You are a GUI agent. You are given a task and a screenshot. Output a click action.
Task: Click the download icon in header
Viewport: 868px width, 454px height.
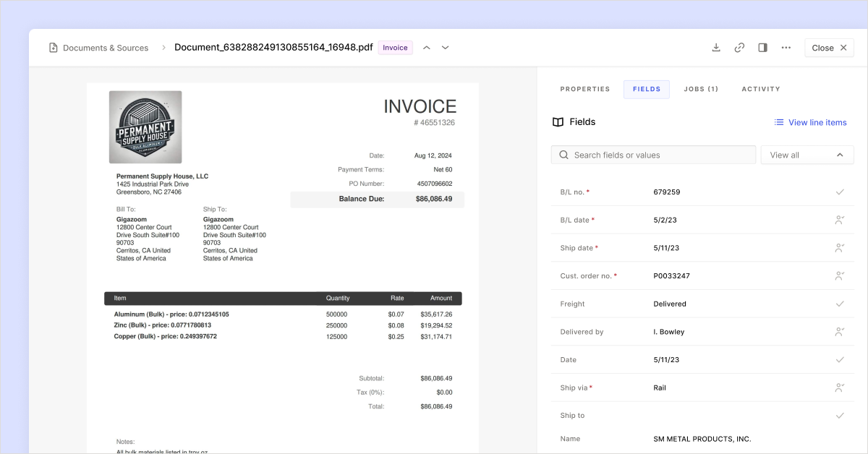pos(716,48)
